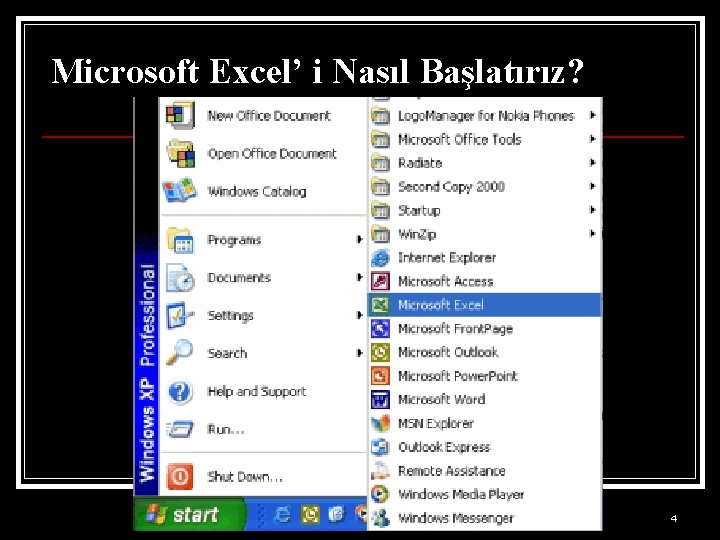Click the "Windows Messenger" label

tap(456, 518)
